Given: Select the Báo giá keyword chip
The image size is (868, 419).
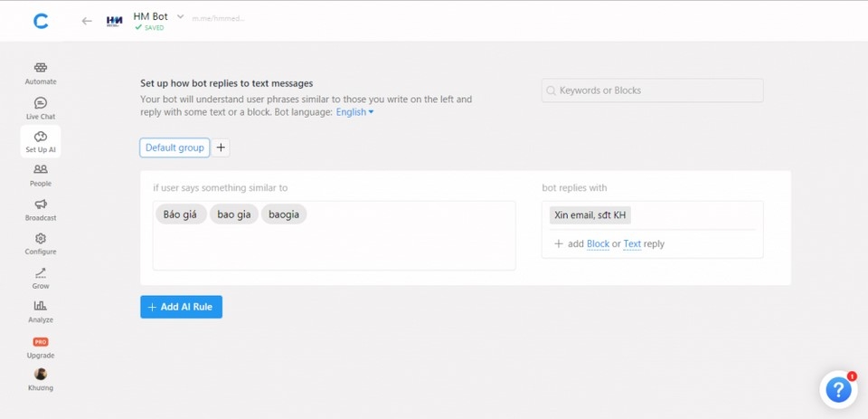Looking at the screenshot, I should tap(181, 214).
